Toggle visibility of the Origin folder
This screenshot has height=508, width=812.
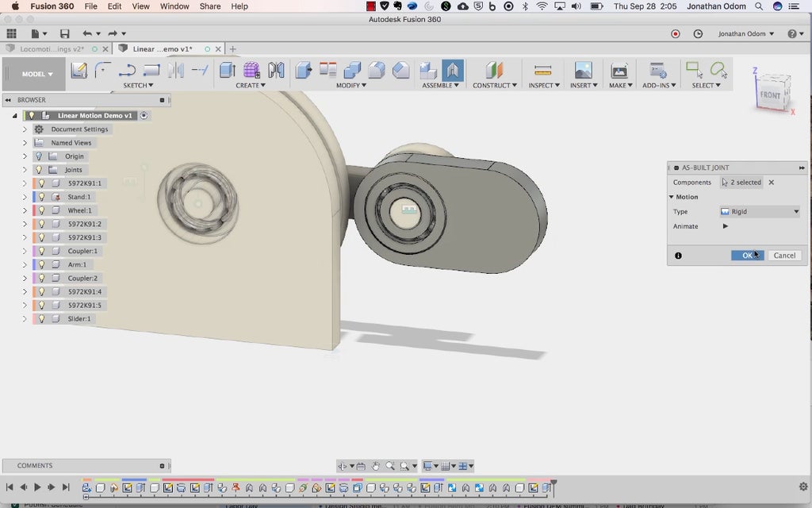pyautogui.click(x=39, y=156)
